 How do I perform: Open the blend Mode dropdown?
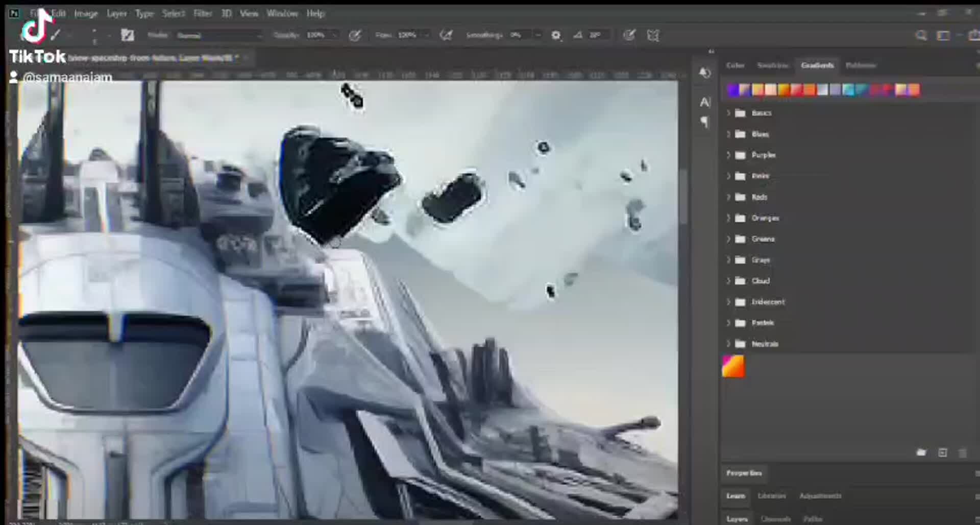(x=219, y=35)
